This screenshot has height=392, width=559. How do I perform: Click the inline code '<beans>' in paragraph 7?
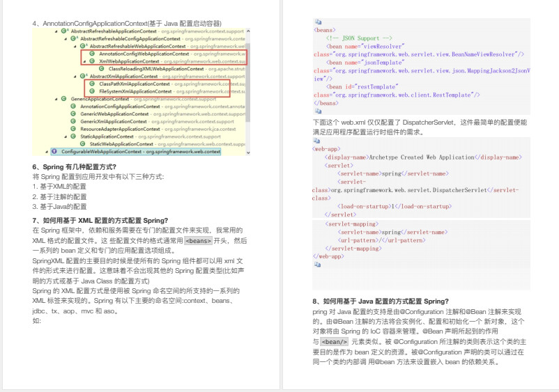[x=198, y=241]
